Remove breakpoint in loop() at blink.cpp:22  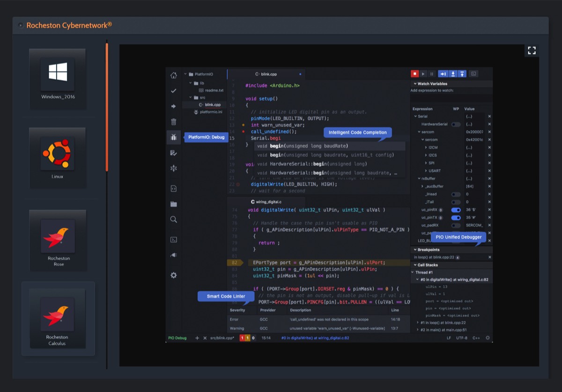tap(489, 257)
